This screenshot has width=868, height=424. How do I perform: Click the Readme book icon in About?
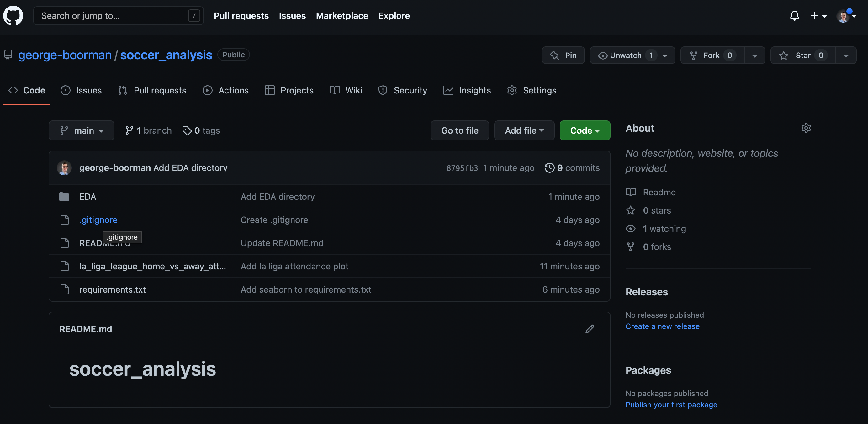click(630, 192)
